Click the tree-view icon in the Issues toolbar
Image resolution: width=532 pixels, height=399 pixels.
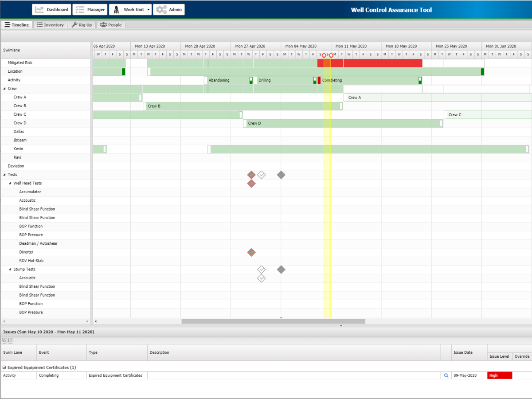[x=4, y=340]
